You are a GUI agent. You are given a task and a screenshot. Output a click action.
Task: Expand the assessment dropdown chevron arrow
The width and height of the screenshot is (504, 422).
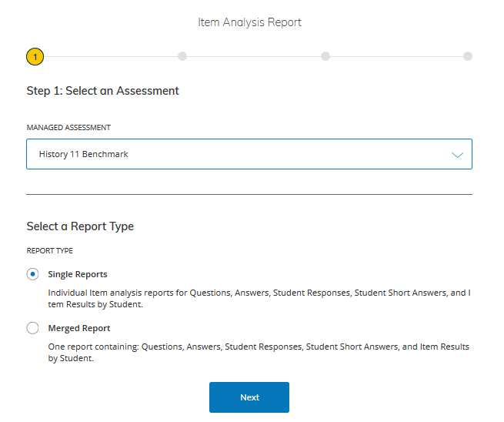pyautogui.click(x=457, y=155)
